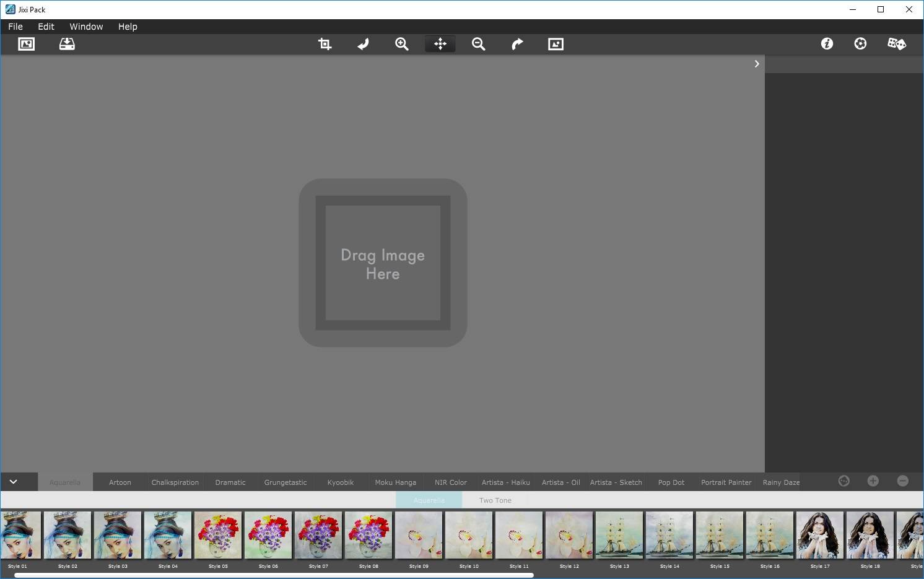924x579 pixels.
Task: Click the Drag Image Here drop area
Action: tap(383, 263)
